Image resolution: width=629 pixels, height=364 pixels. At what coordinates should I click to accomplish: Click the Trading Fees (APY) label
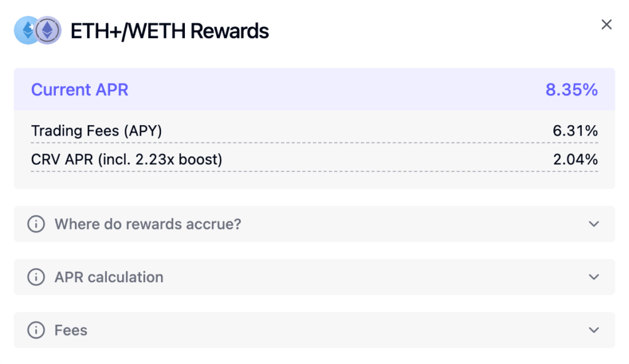coord(96,131)
